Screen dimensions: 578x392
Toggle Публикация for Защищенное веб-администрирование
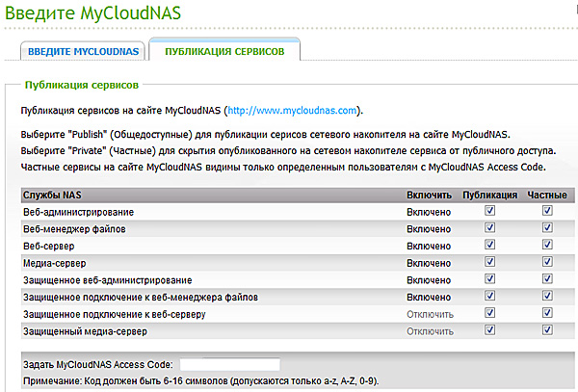tap(490, 279)
